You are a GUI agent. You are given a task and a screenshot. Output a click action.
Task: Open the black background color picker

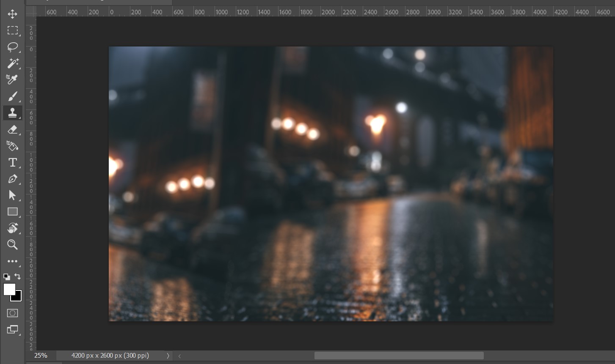[x=18, y=298]
